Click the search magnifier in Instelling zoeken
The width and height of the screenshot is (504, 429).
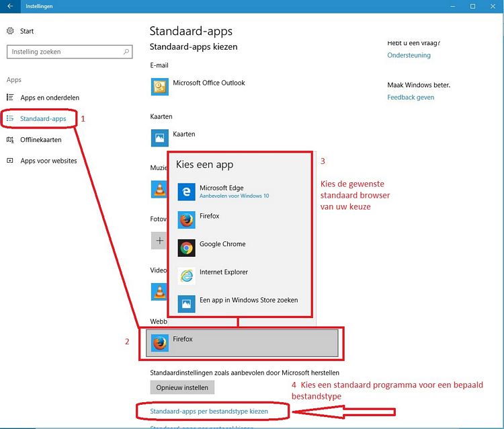point(126,52)
